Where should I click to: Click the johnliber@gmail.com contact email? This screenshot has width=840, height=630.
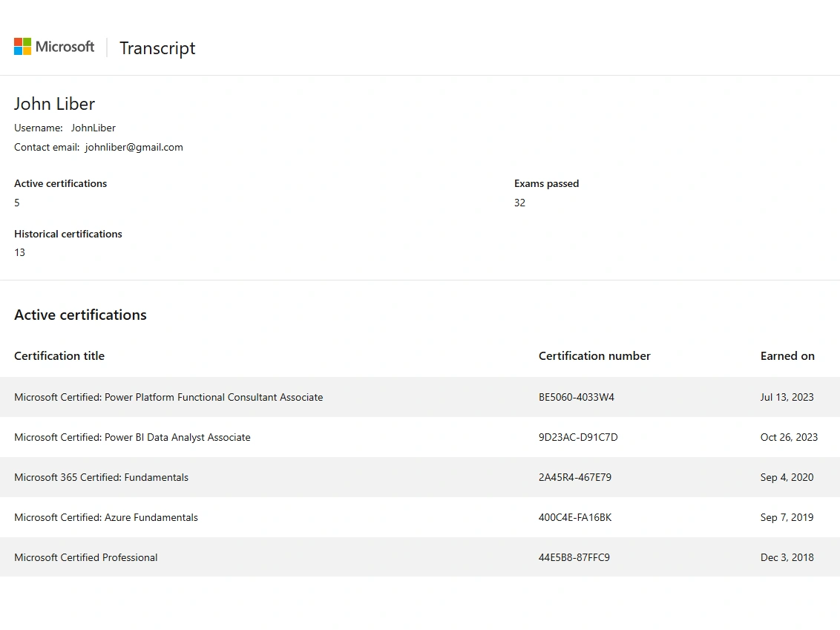[x=134, y=147]
